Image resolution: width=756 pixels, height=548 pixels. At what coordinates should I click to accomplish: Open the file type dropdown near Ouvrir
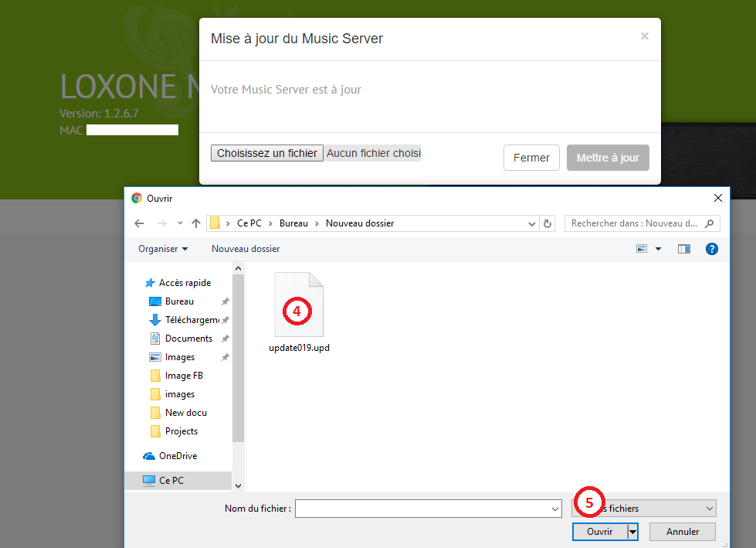tap(710, 508)
